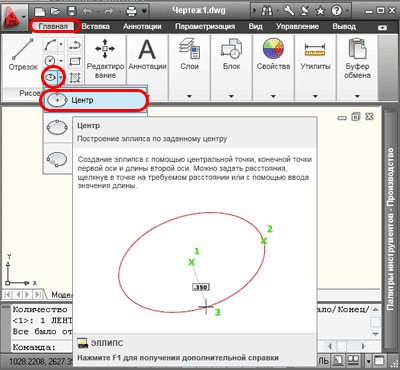Open Help via the question mark icon
400x370 pixels.
[x=337, y=11]
